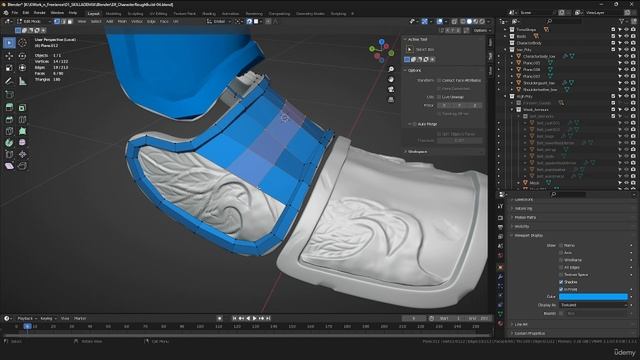Select the Select Box tool
The width and height of the screenshot is (640, 360).
(x=9, y=43)
